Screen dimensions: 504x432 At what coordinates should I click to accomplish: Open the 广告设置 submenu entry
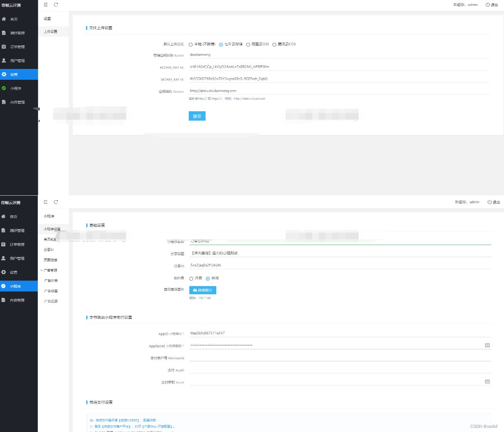tap(51, 291)
